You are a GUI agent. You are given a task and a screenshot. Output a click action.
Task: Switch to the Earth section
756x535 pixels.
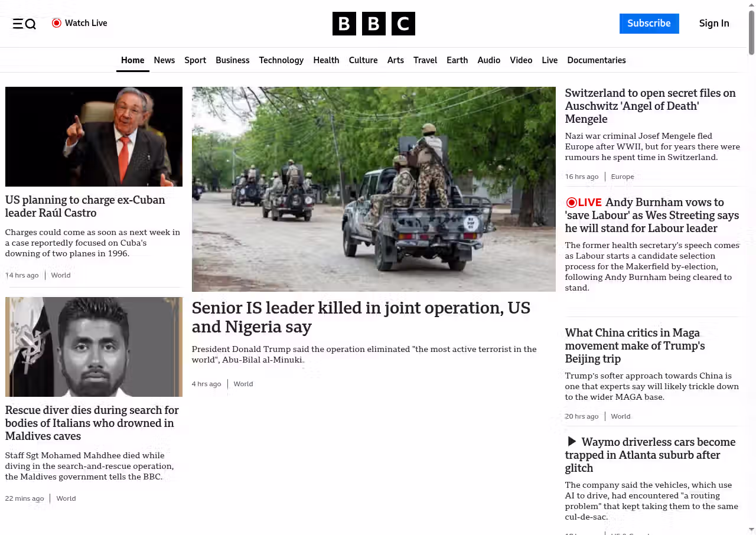coord(457,60)
